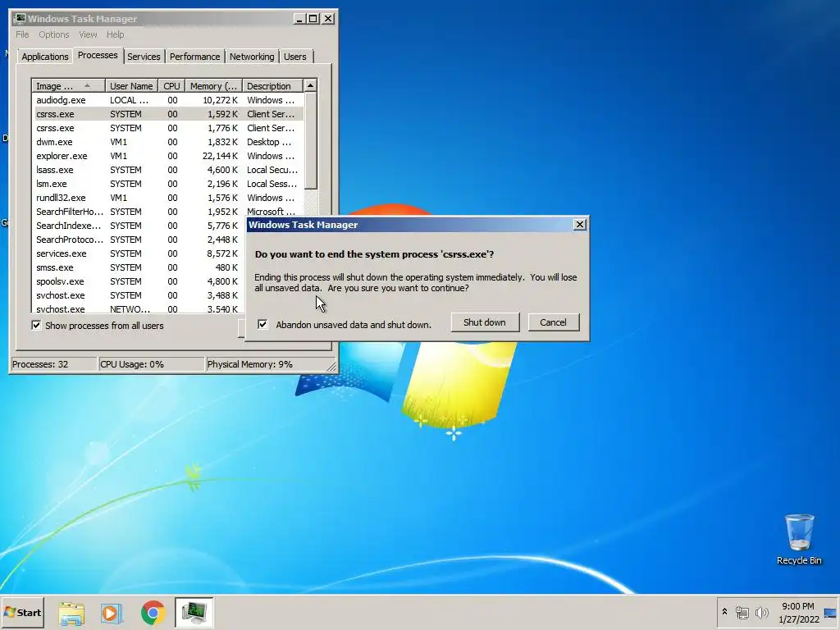This screenshot has width=840, height=630.
Task: Select the lsass.exe process
Action: (x=167, y=170)
